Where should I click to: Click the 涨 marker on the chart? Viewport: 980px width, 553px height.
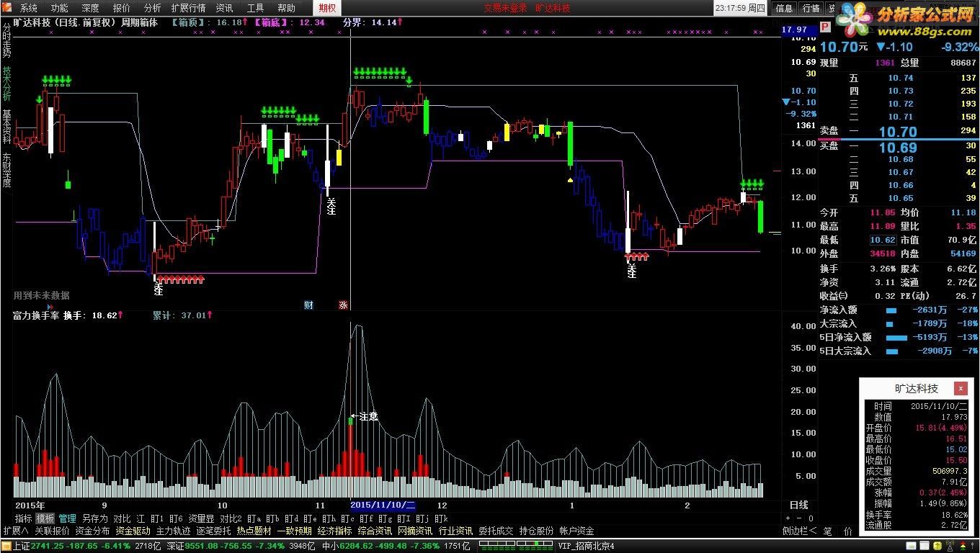pyautogui.click(x=343, y=305)
